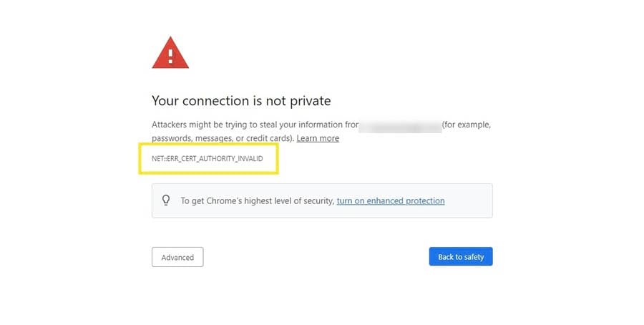Click the blurred website domain name
This screenshot has width=644, height=325.
click(x=400, y=125)
